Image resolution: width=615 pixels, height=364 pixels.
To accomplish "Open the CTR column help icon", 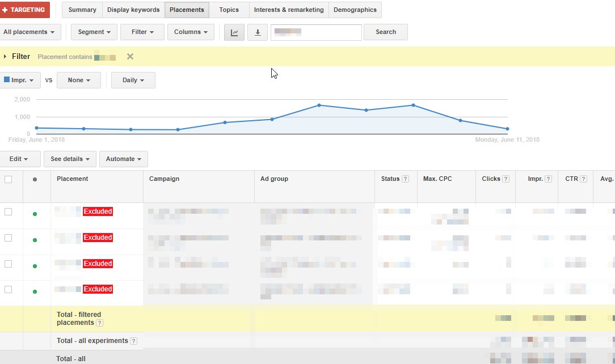I will [583, 179].
